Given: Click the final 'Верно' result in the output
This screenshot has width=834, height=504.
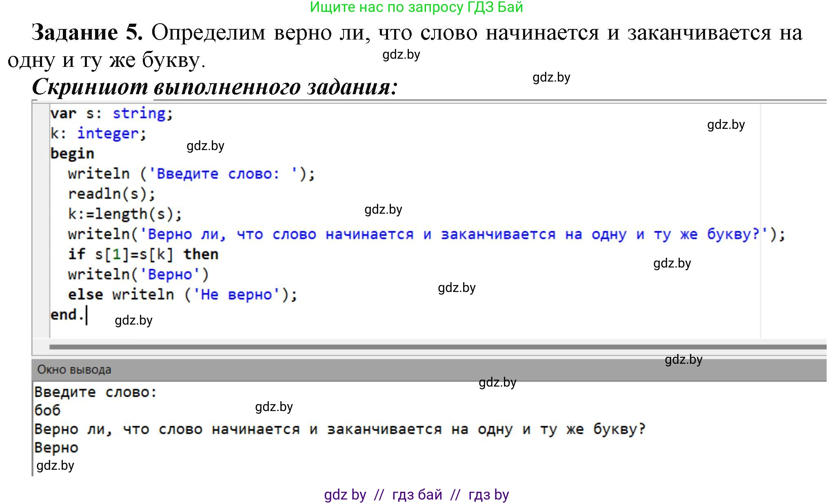Looking at the screenshot, I should coord(56,448).
